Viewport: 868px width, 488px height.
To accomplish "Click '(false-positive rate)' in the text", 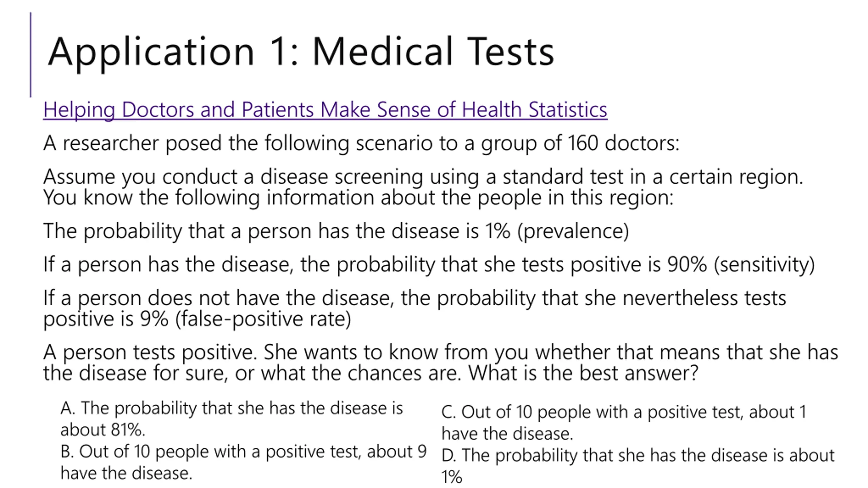I will tap(263, 319).
